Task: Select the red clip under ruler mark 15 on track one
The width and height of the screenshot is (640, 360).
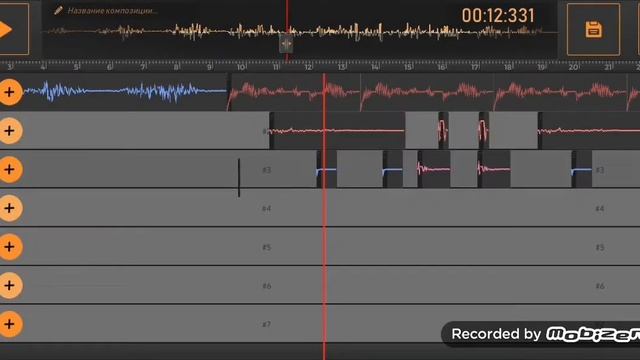Action: coord(427,92)
